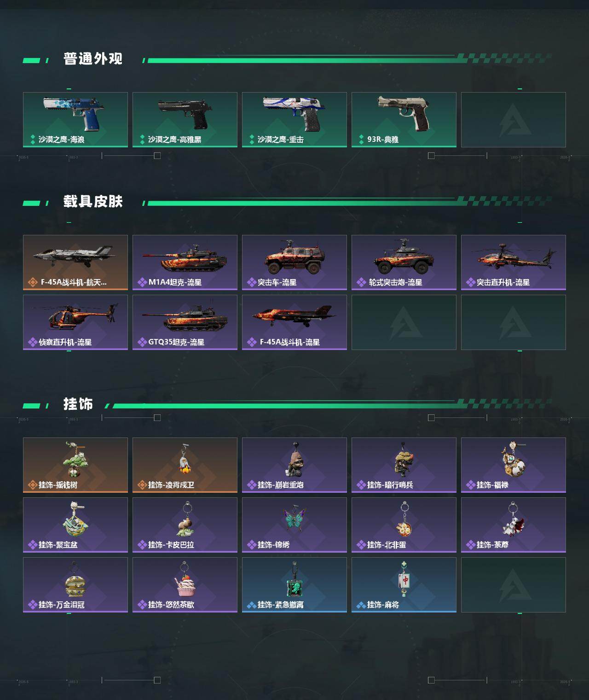This screenshot has height=700, width=589.
Task: Select the 突击车-流星 assault vehicle skin
Action: (x=294, y=262)
